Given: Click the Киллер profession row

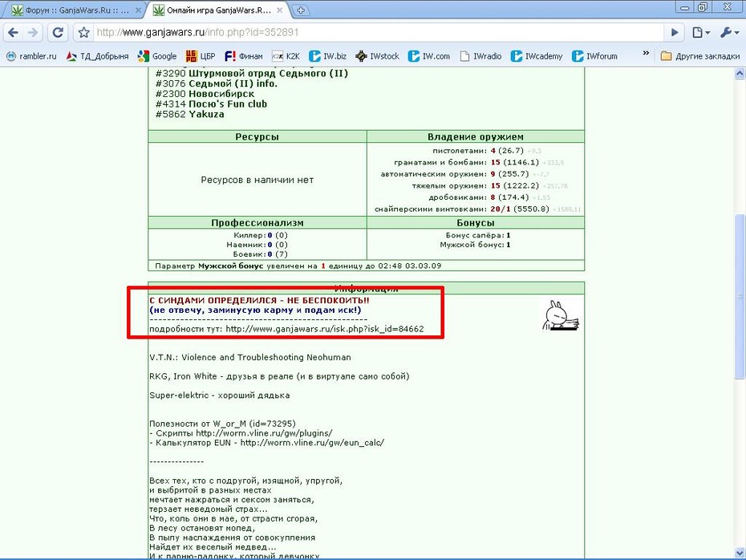Looking at the screenshot, I should (261, 236).
